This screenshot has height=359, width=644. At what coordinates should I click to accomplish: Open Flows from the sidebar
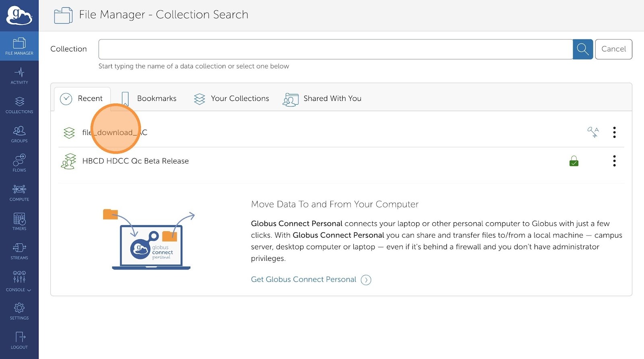pyautogui.click(x=19, y=164)
